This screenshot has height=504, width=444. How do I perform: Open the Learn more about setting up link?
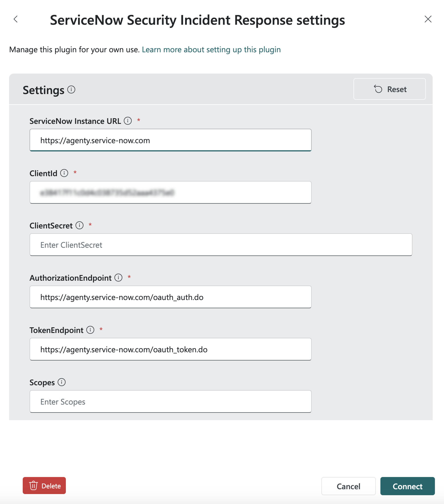(x=211, y=49)
